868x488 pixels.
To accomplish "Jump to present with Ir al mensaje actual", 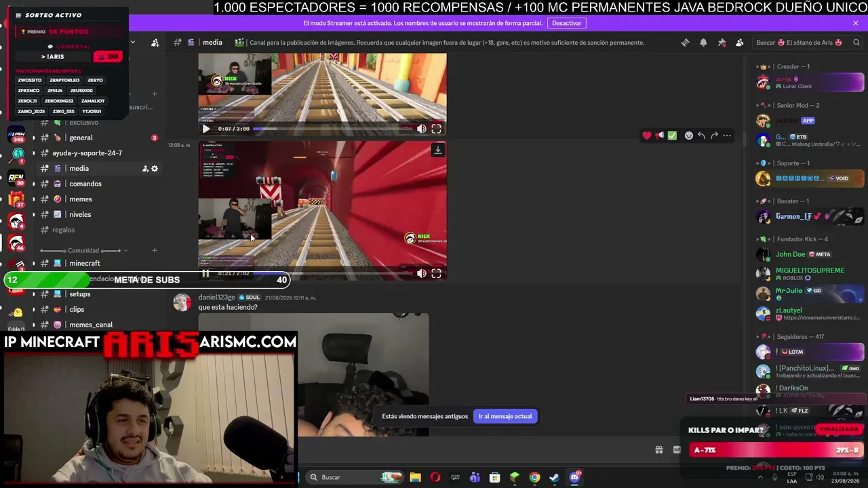I will pos(505,416).
